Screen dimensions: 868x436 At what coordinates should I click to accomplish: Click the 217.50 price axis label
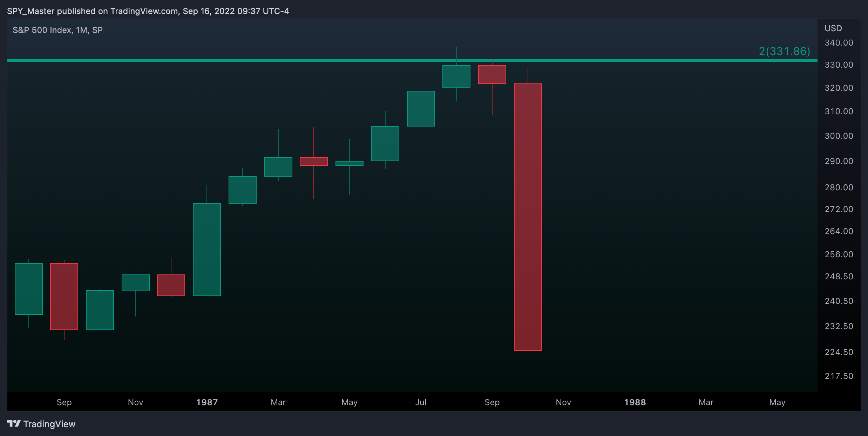(839, 376)
